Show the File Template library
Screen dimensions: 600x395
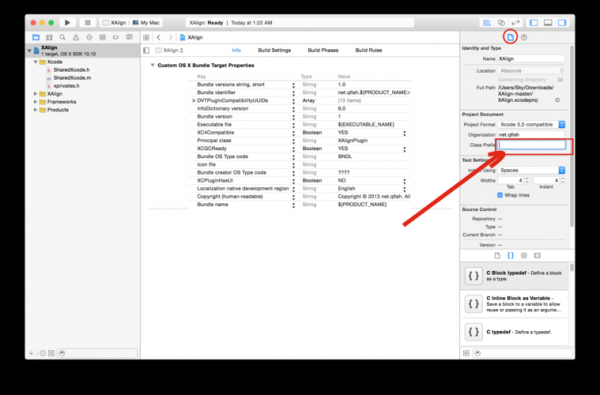pyautogui.click(x=497, y=255)
